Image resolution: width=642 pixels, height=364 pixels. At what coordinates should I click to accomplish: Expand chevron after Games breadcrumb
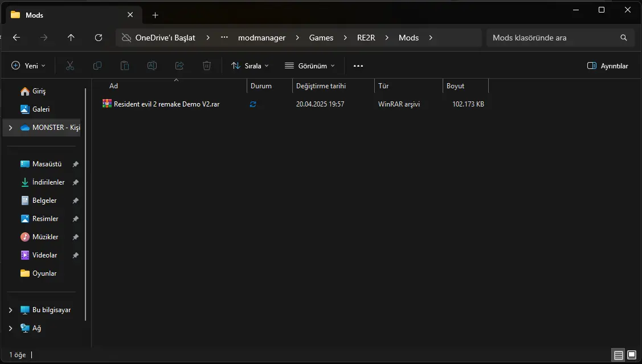click(x=345, y=38)
